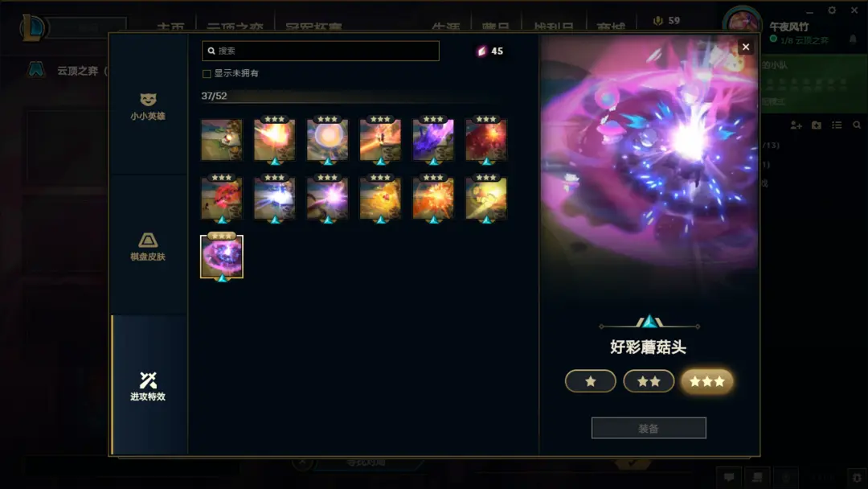The width and height of the screenshot is (868, 489).
Task: Enable the 显示未拥有 checkbox
Action: 207,74
